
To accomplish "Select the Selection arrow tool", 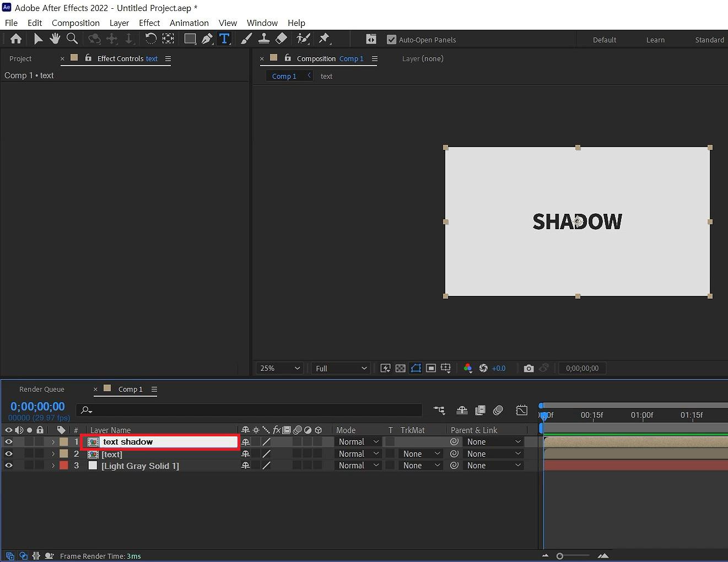I will point(37,39).
